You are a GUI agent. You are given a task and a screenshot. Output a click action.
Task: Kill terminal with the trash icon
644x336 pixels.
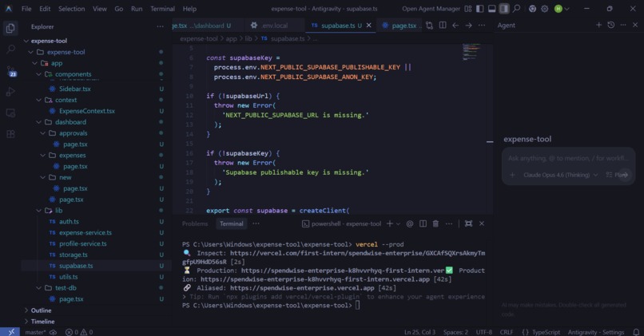[x=435, y=223]
